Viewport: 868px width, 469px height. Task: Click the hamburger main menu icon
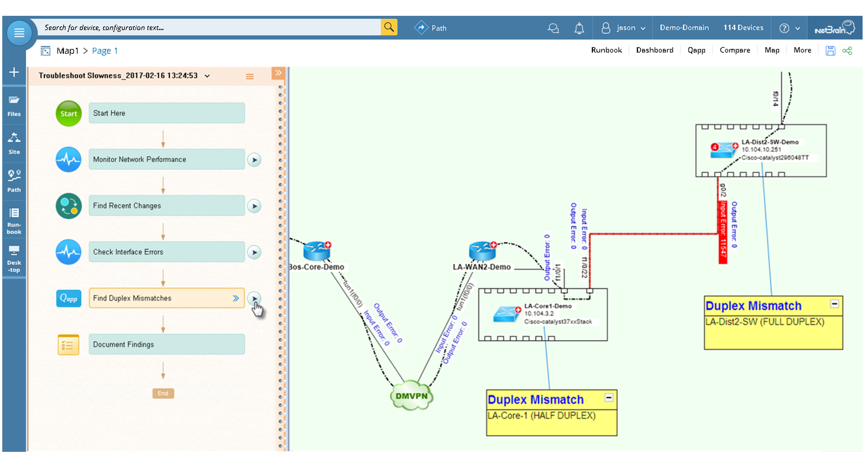pos(19,33)
